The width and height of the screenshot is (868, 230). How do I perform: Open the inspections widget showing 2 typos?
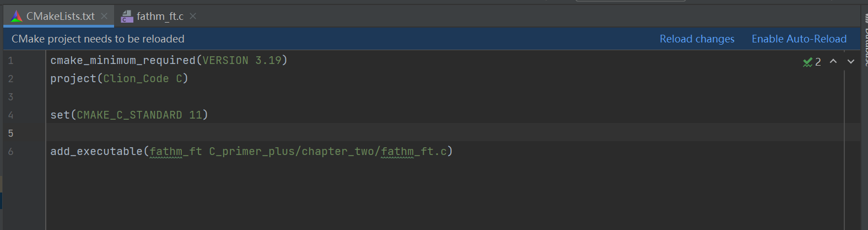(x=812, y=62)
